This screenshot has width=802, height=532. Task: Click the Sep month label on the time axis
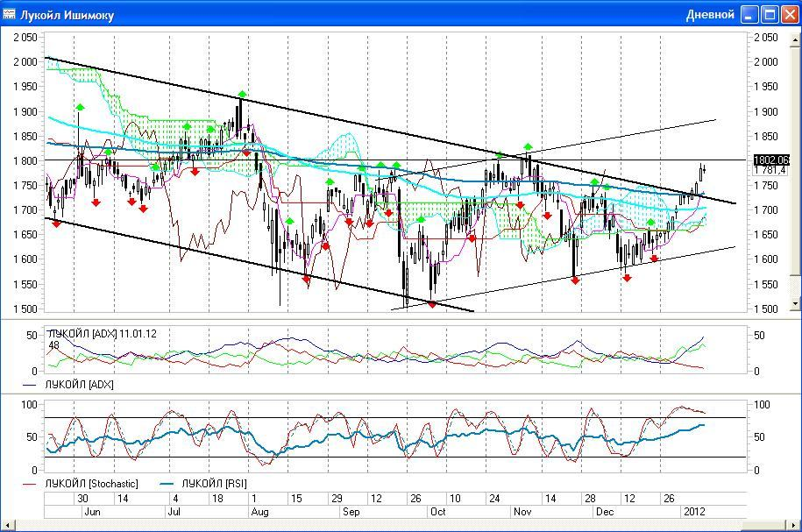point(351,512)
